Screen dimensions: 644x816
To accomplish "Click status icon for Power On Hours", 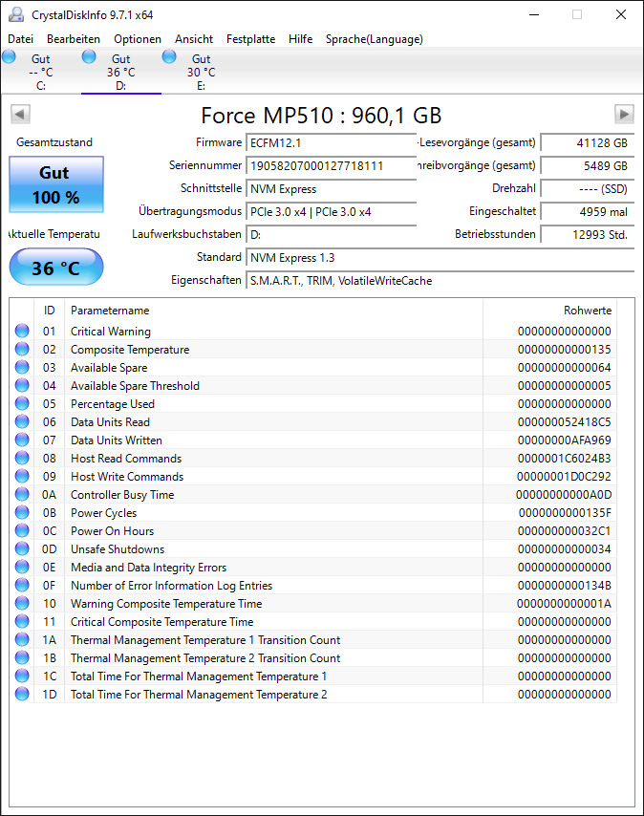I will pos(22,530).
